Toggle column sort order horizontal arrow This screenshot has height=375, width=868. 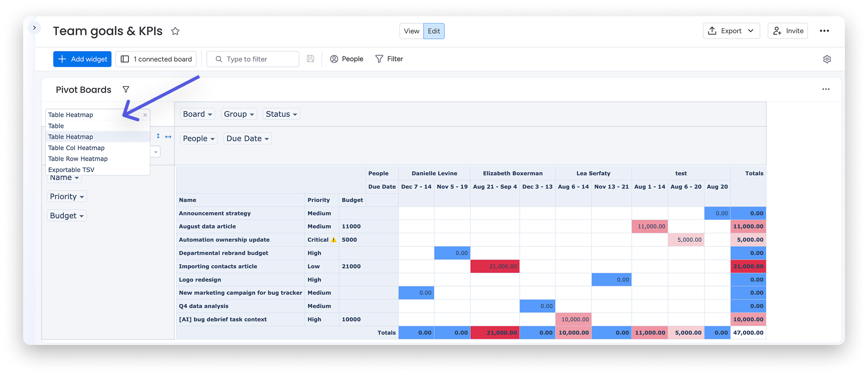tap(168, 137)
